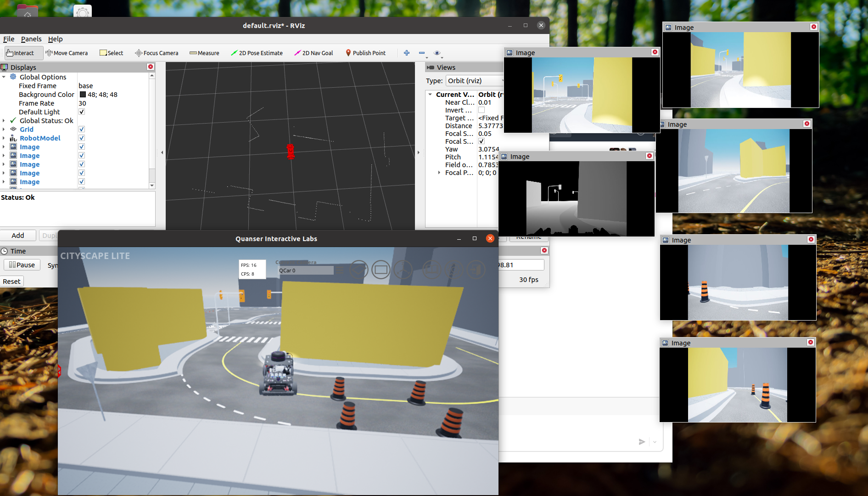Disable the RobotModel display checkbox

pos(82,138)
